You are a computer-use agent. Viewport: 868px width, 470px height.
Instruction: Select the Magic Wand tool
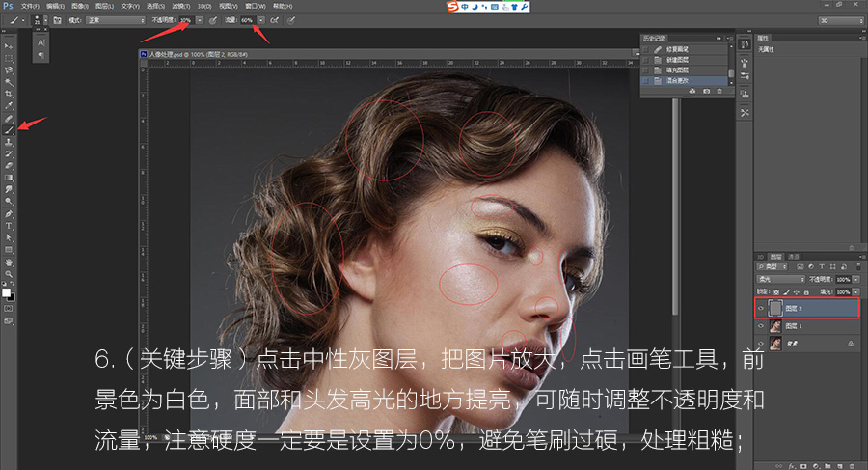coord(9,82)
